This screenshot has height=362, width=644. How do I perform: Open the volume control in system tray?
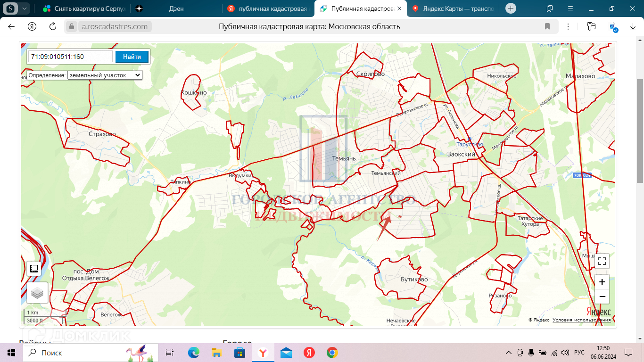[565, 353]
